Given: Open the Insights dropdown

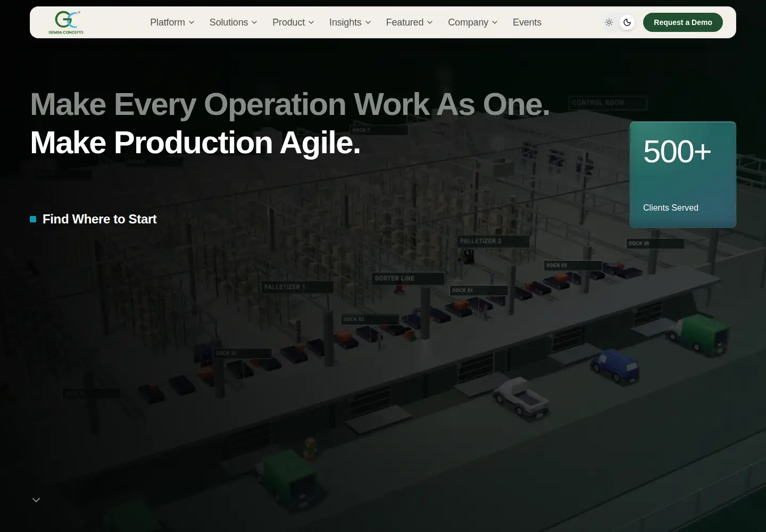Looking at the screenshot, I should (350, 22).
